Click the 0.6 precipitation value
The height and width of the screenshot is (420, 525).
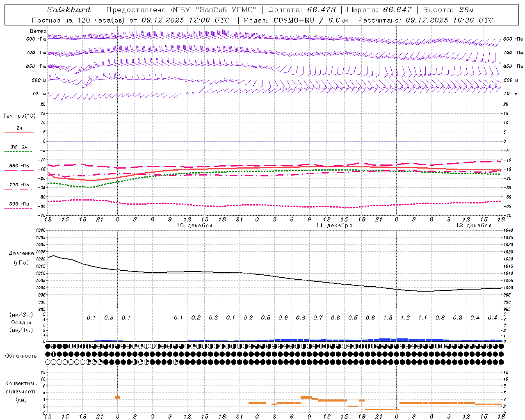[x=336, y=317]
